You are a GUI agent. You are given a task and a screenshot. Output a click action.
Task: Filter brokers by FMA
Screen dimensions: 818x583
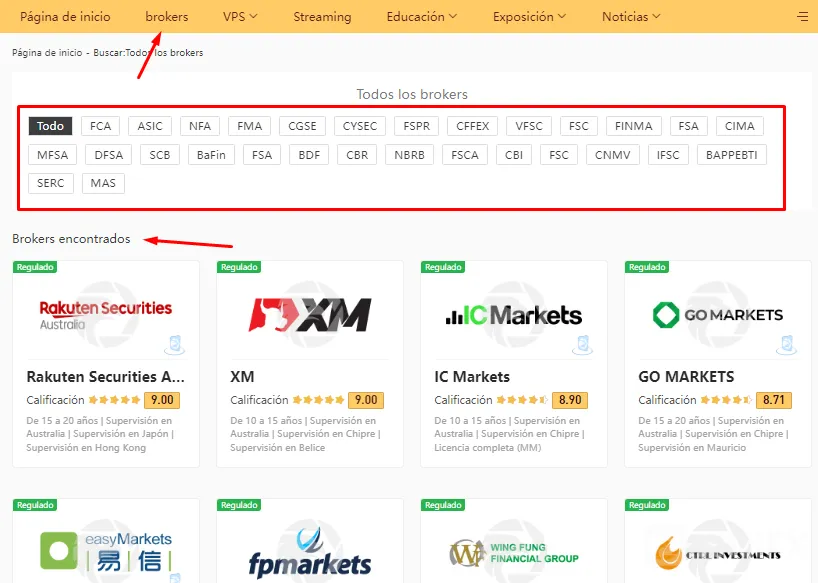pyautogui.click(x=249, y=126)
